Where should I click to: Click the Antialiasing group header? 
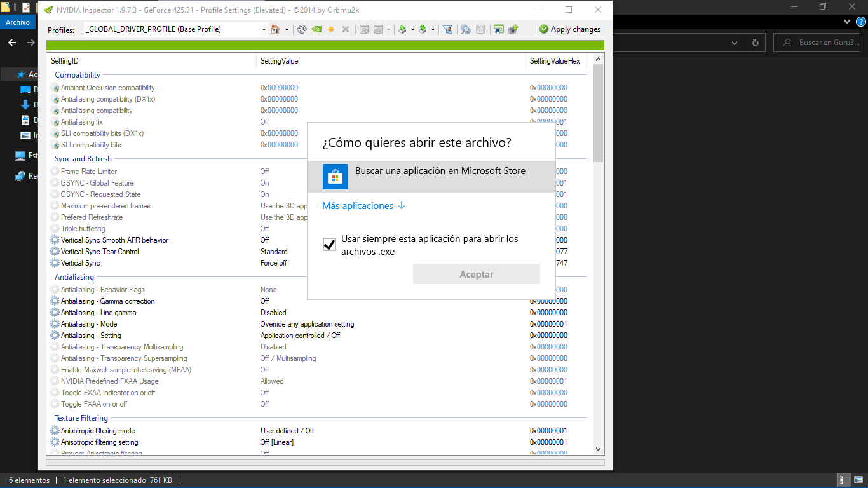(74, 277)
